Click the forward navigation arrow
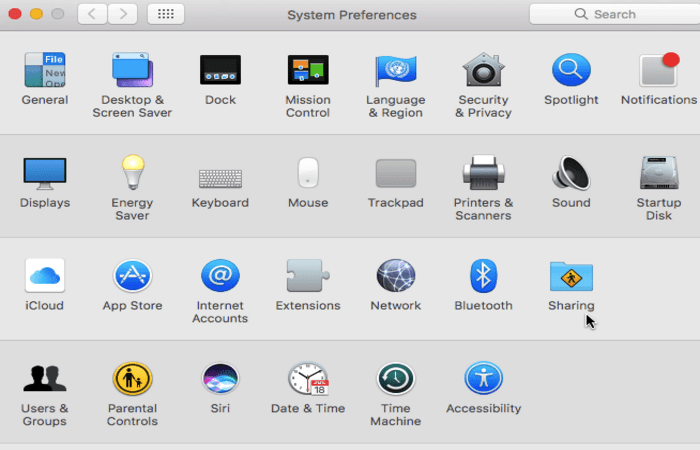Screen dimensions: 700x450 coord(122,14)
